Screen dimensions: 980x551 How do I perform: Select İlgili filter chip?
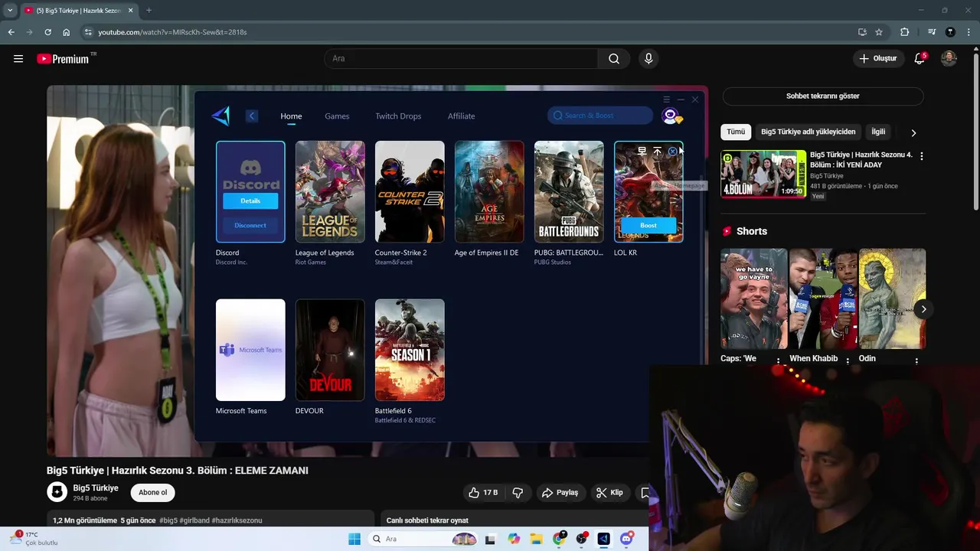878,132
